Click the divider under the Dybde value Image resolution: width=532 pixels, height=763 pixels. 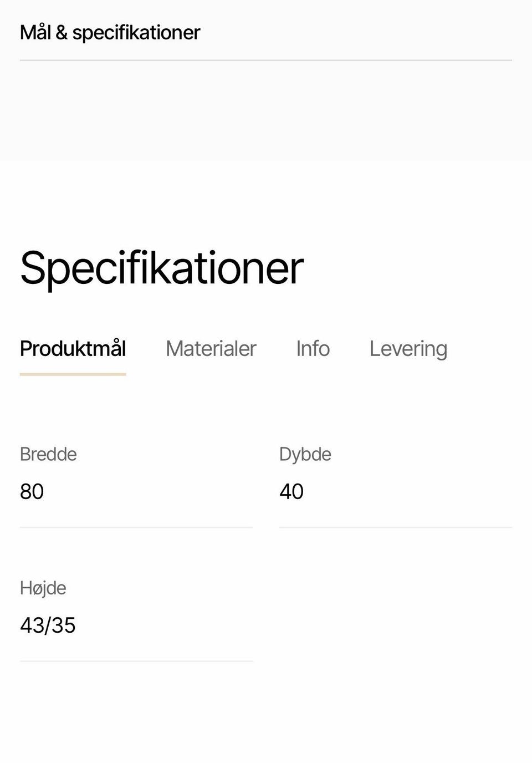[395, 527]
